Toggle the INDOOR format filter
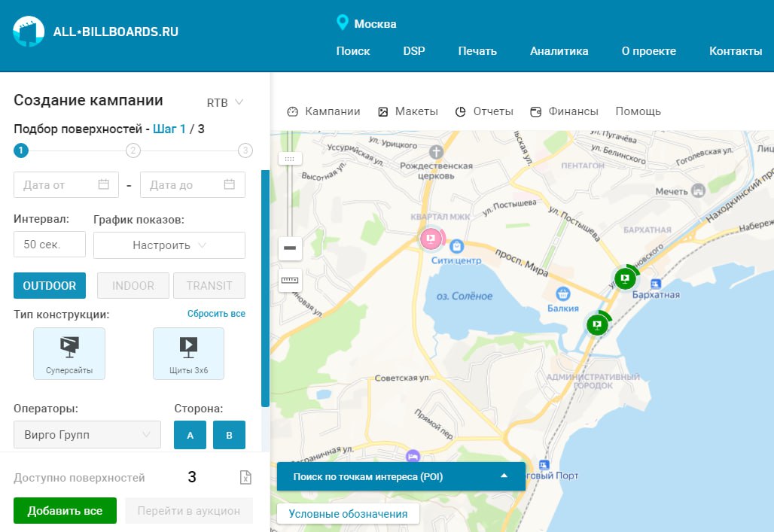Image resolution: width=774 pixels, height=532 pixels. pyautogui.click(x=133, y=286)
